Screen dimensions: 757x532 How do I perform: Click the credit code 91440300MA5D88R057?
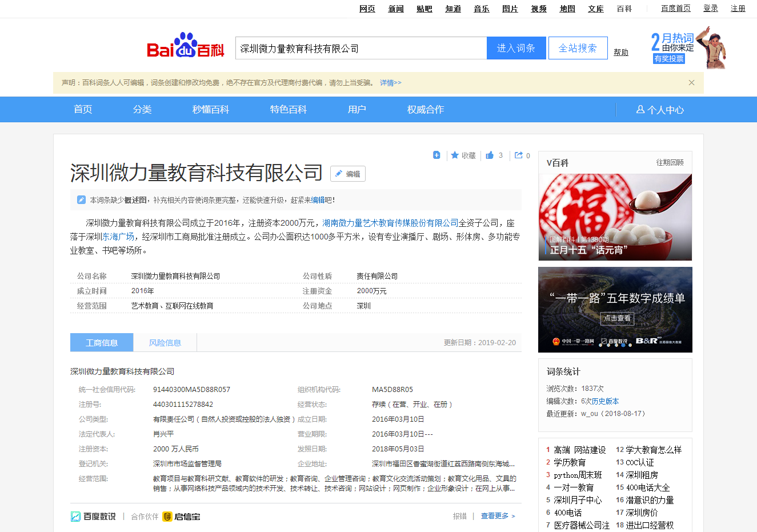[x=191, y=390]
